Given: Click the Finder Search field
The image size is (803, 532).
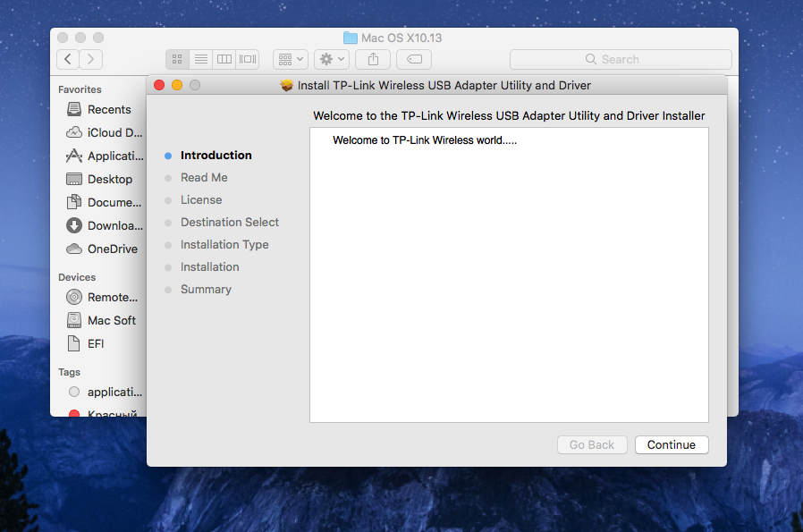Looking at the screenshot, I should (621, 59).
